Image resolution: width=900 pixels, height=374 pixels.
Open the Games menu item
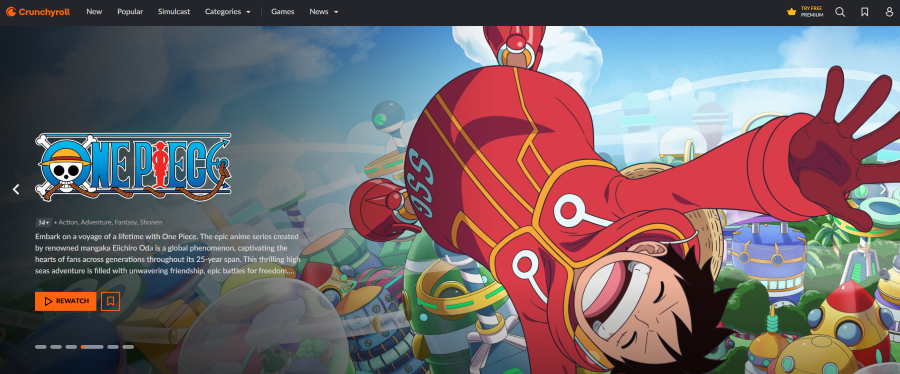[283, 11]
